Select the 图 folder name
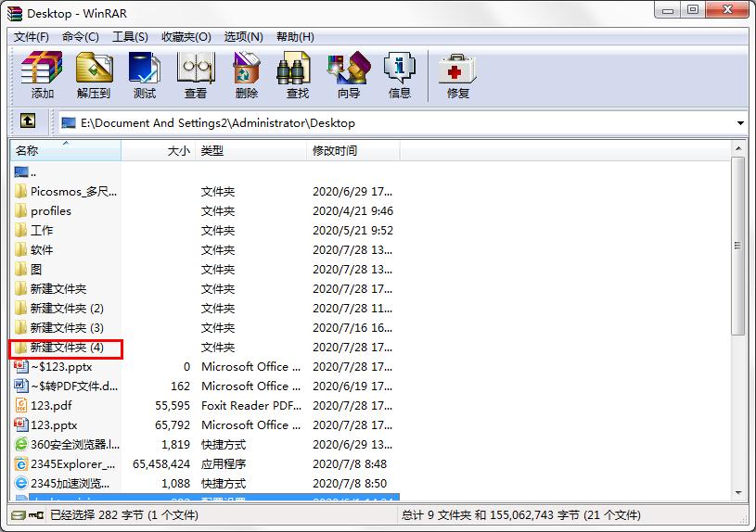756x532 pixels. [x=36, y=270]
